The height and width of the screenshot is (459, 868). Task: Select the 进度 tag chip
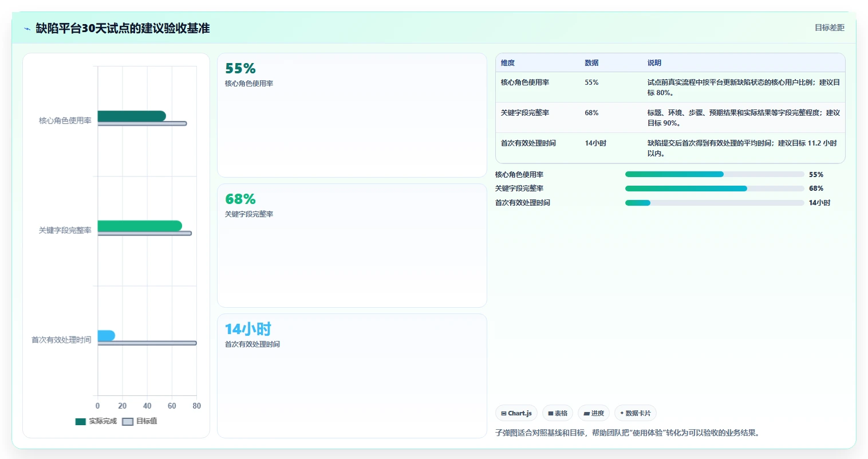pyautogui.click(x=594, y=413)
